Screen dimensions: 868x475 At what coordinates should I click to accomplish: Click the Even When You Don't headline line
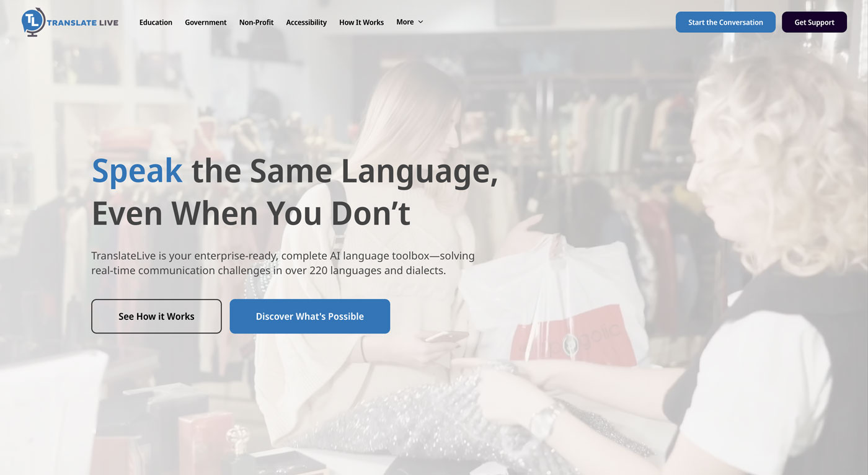(x=251, y=213)
